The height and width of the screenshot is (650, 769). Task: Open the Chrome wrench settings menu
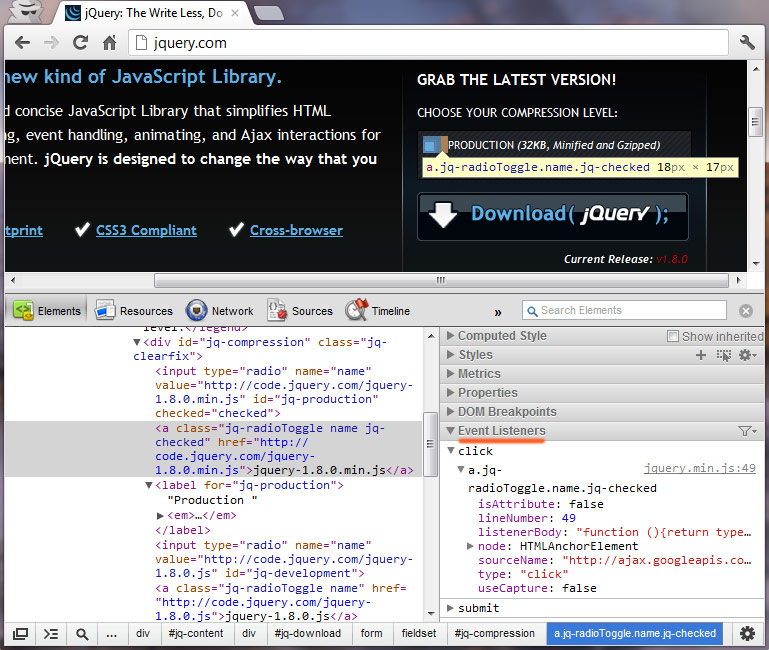[747, 43]
